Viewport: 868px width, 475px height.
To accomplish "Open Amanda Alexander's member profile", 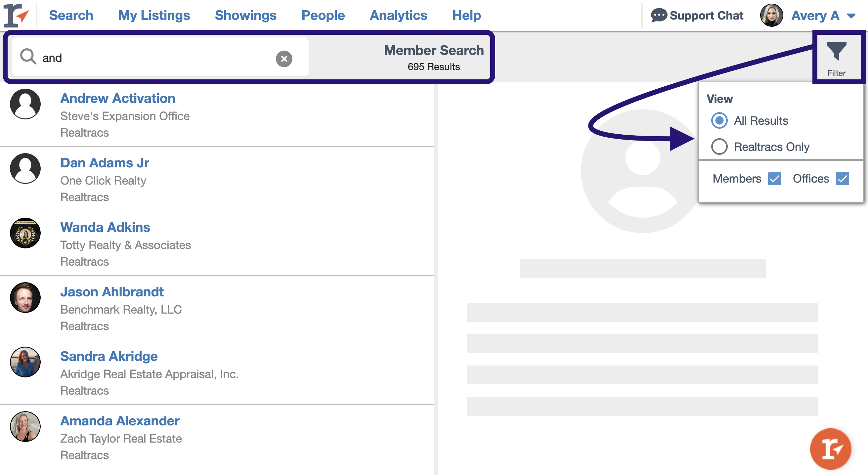I will pyautogui.click(x=120, y=421).
